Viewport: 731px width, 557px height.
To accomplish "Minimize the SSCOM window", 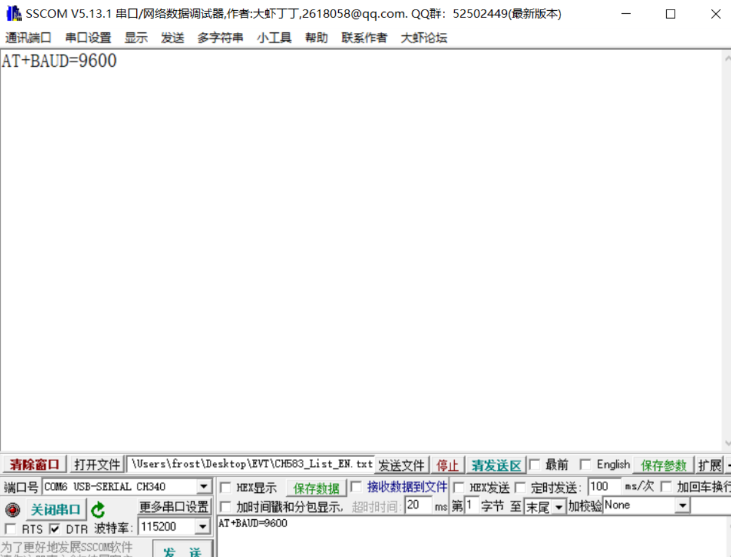I will 626,14.
